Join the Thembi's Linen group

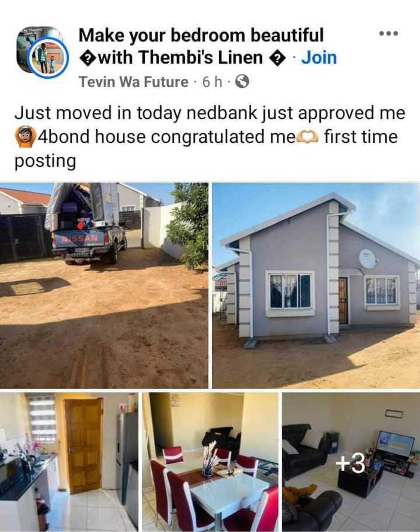tap(319, 58)
